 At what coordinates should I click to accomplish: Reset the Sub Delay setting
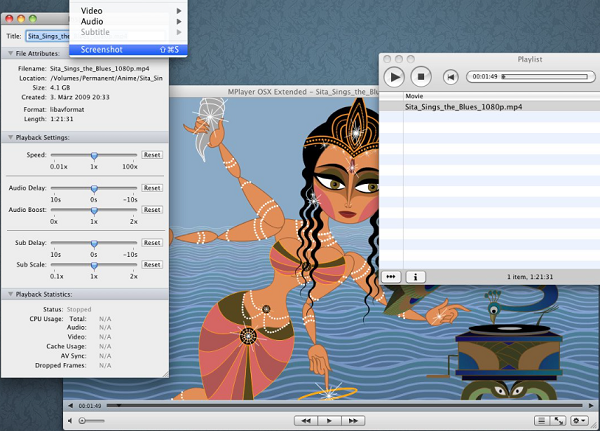pyautogui.click(x=152, y=242)
